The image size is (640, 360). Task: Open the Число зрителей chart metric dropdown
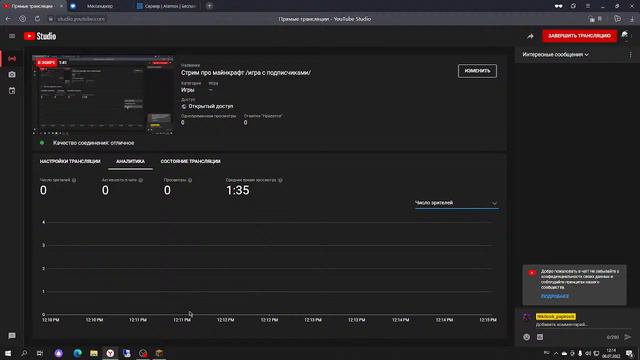click(456, 203)
